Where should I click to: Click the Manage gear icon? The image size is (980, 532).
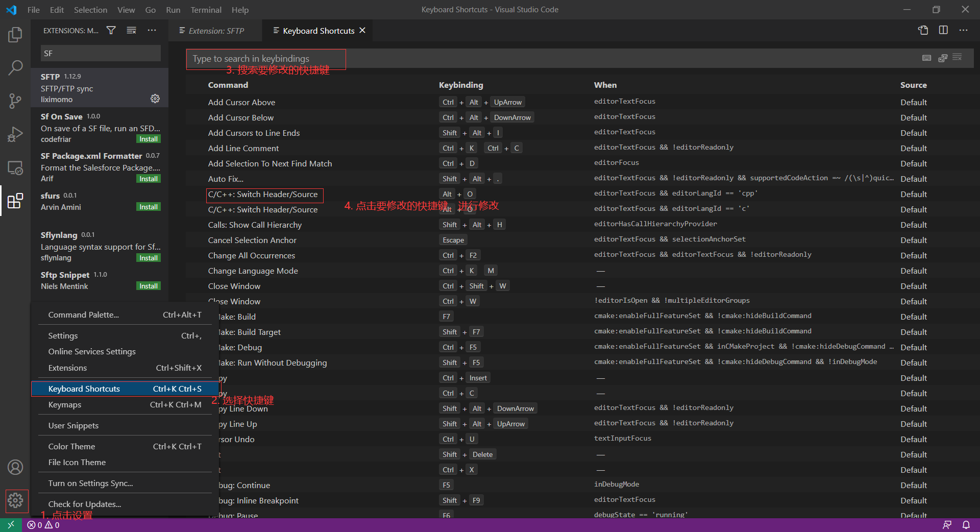[x=15, y=500]
